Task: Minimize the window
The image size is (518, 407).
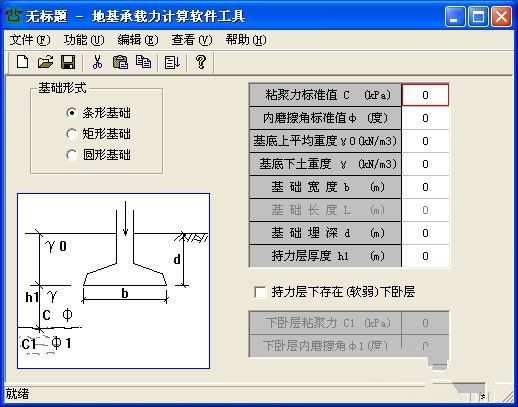Action: [x=455, y=16]
